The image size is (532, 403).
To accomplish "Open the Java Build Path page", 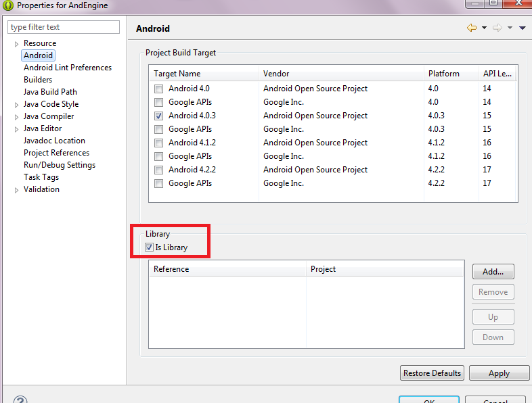I will 50,92.
